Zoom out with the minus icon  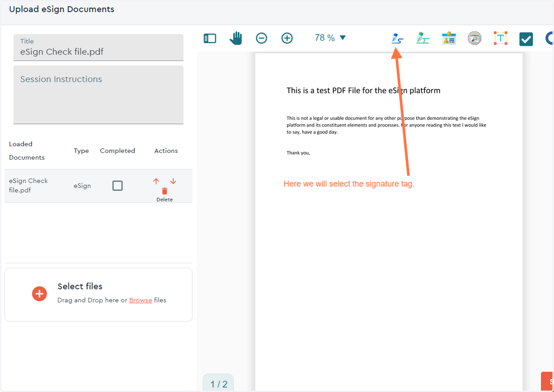point(261,38)
